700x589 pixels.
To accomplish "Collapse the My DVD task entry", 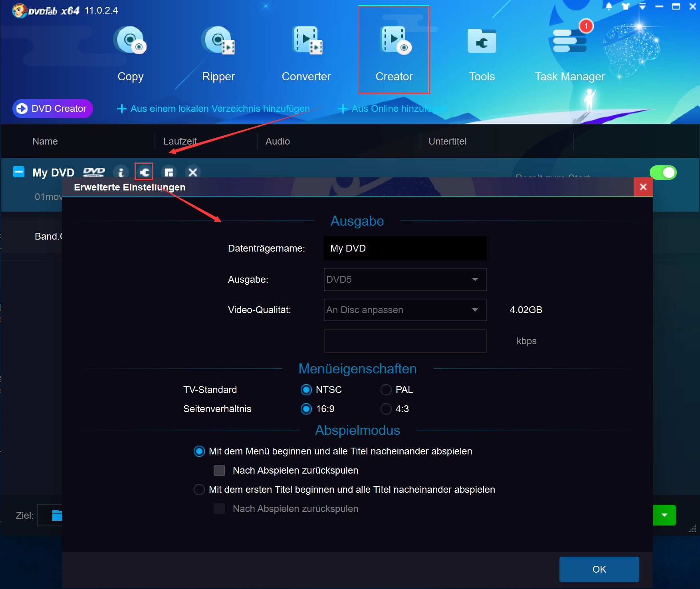I will click(x=19, y=172).
